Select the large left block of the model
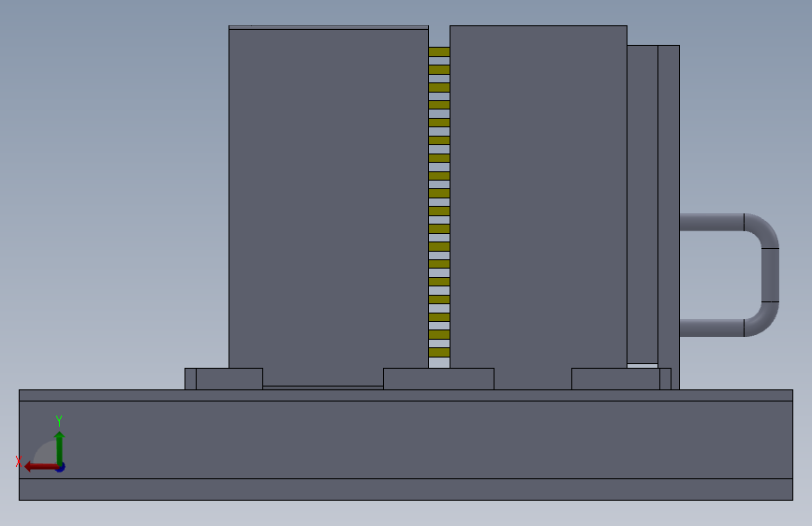Screen dimensions: 812x526 click(329, 206)
